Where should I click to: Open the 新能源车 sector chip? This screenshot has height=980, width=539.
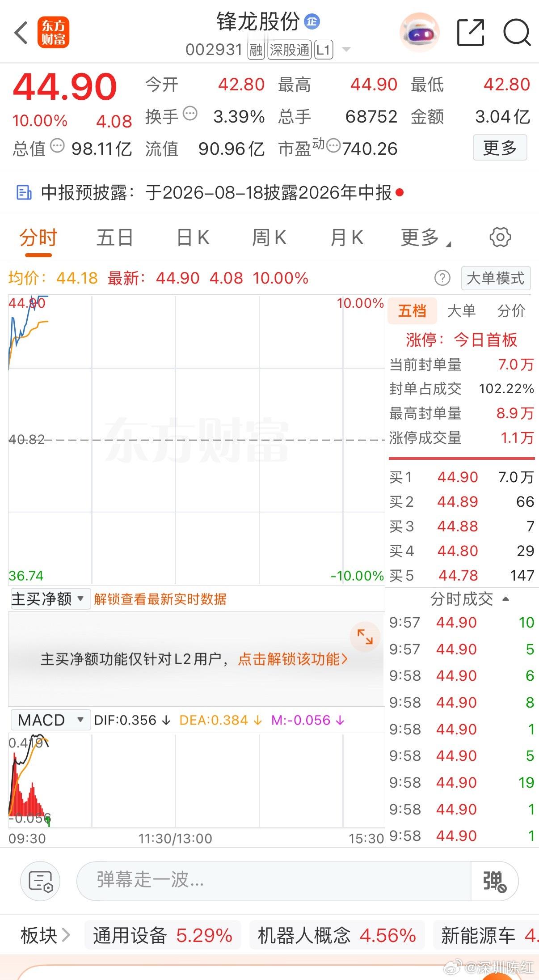[x=486, y=935]
